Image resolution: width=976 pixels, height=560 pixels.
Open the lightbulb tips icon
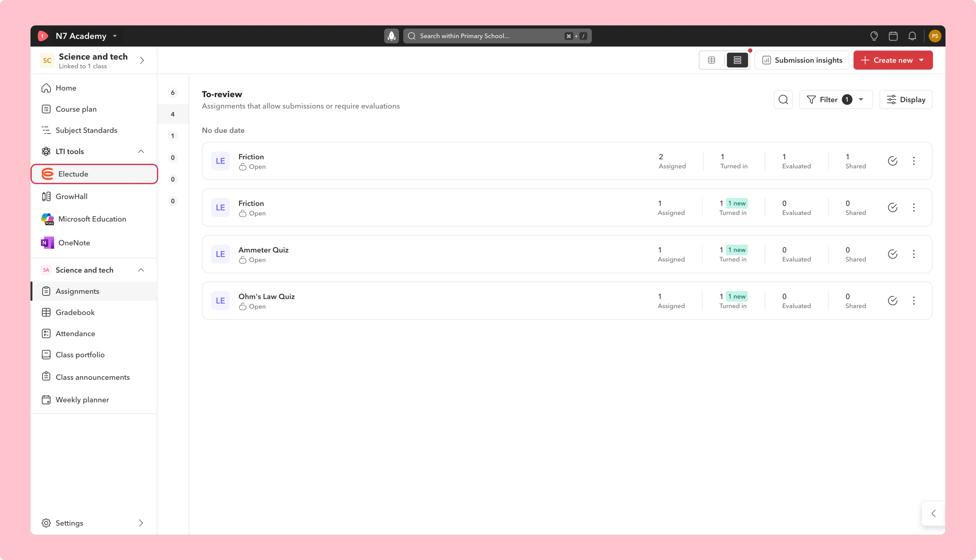tap(874, 36)
